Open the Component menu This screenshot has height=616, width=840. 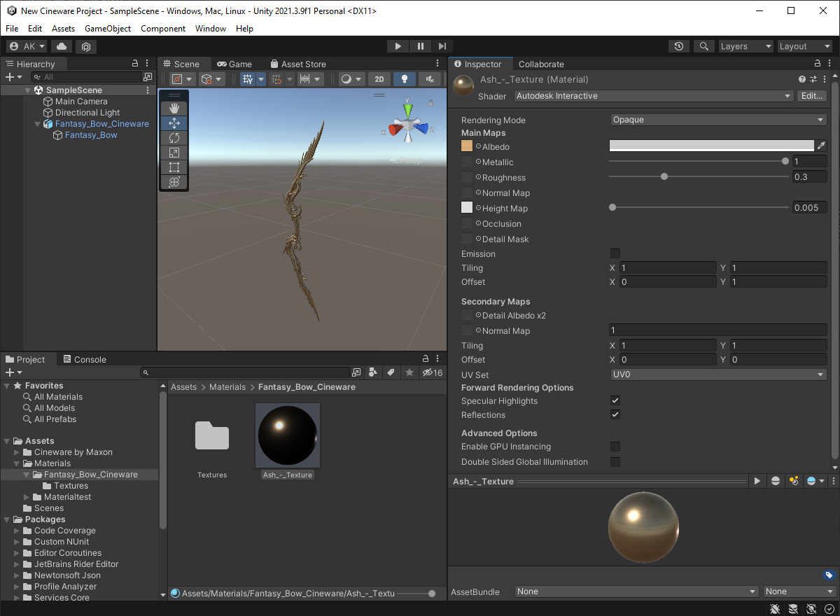coord(163,29)
